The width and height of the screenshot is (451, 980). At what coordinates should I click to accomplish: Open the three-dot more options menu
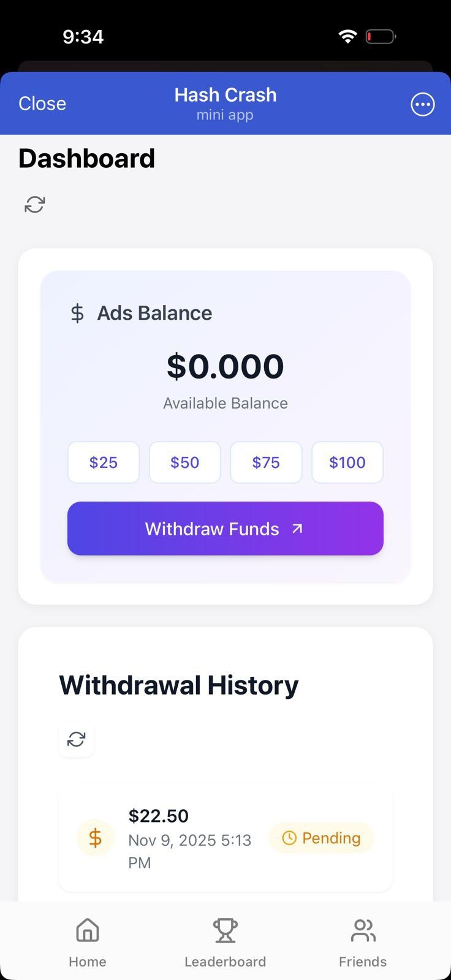[422, 104]
